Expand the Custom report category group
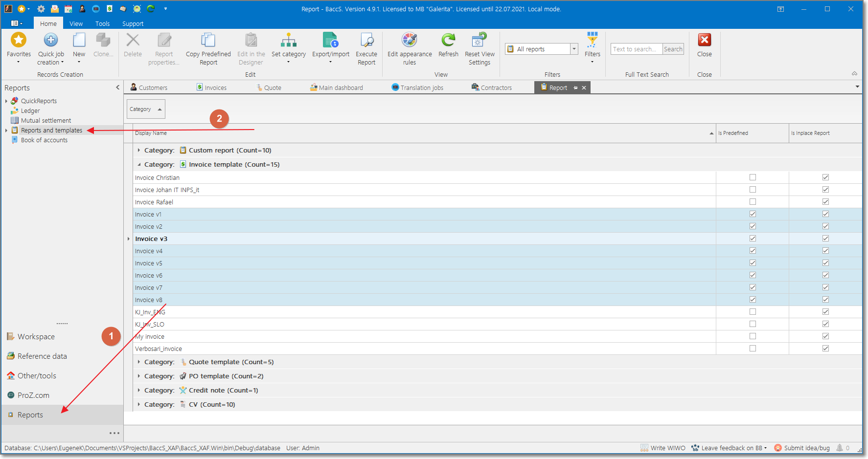 (139, 150)
